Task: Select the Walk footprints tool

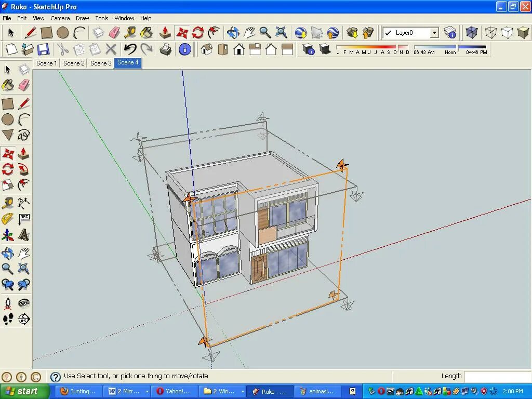Action: (x=7, y=319)
